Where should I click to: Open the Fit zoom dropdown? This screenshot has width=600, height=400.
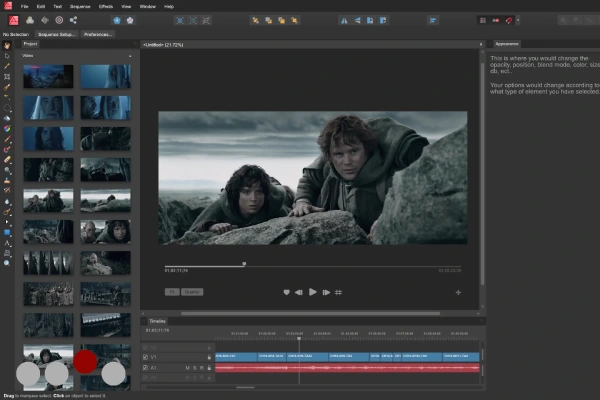pyautogui.click(x=172, y=292)
